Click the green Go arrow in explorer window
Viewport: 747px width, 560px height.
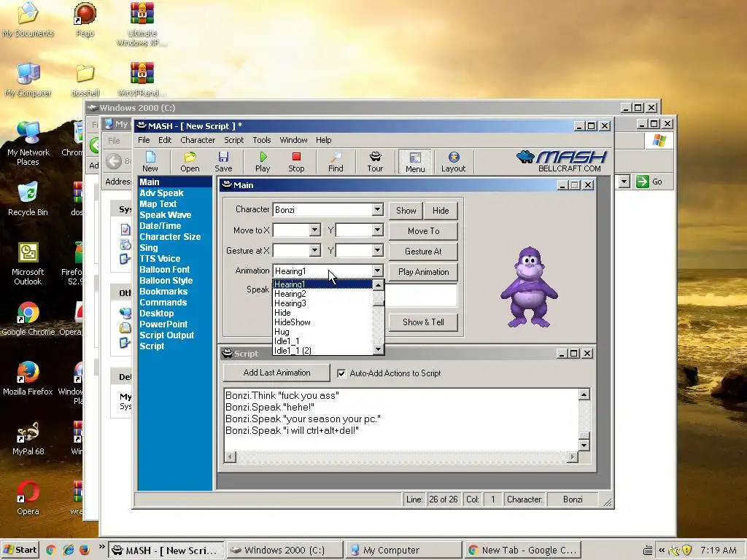642,182
